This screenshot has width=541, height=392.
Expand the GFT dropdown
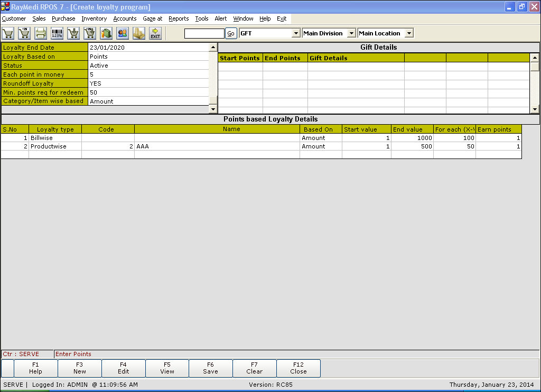tap(296, 33)
